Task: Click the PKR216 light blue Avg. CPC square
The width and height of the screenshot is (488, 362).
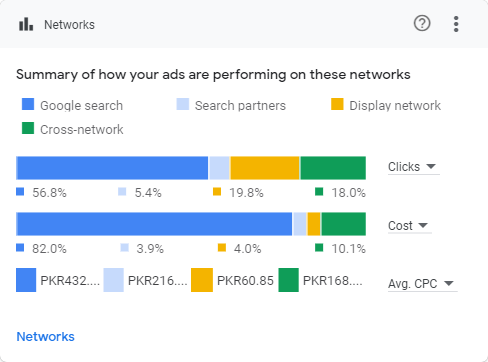Action: coord(114,280)
